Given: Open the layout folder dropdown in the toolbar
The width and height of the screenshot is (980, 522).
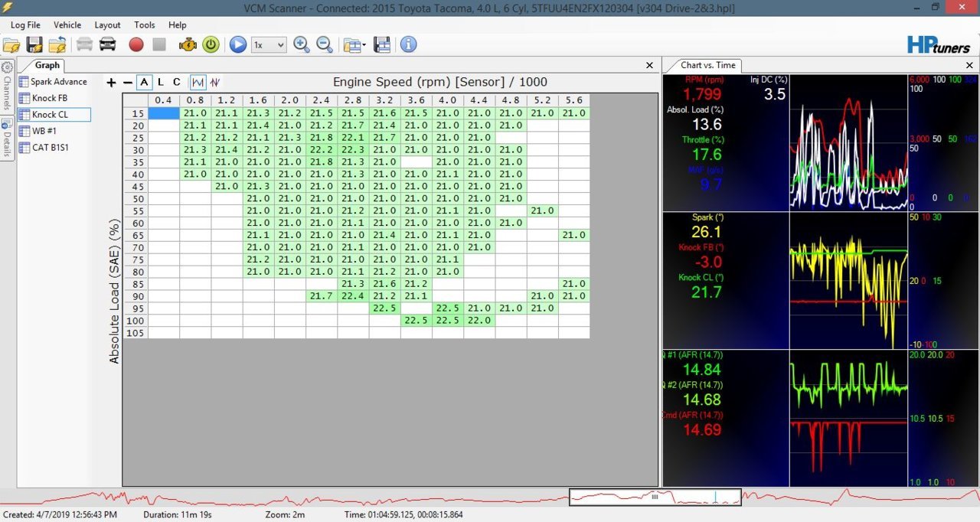Looking at the screenshot, I should (353, 44).
